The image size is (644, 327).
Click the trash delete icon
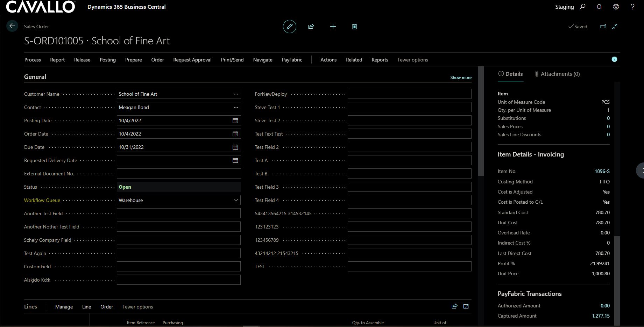[x=354, y=27]
